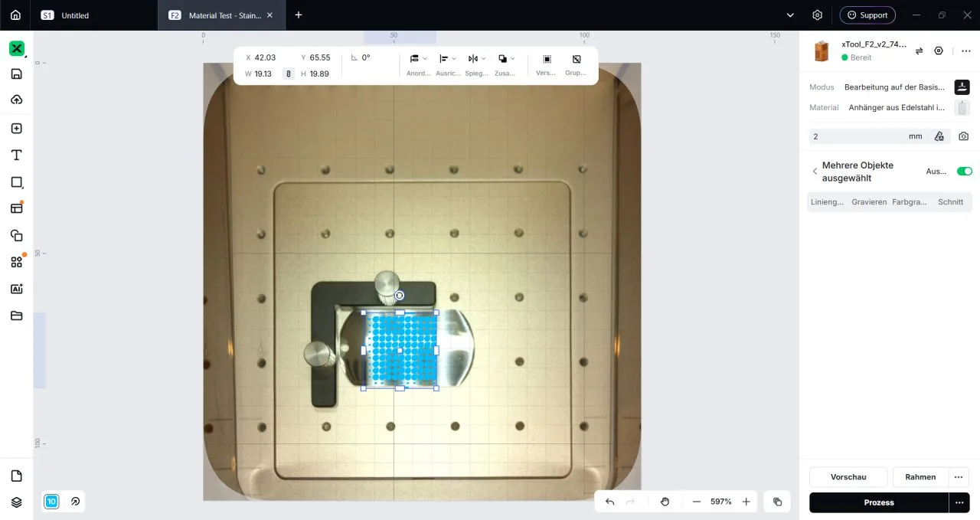The image size is (980, 520).
Task: Save the project with the save icon
Action: coord(17,74)
